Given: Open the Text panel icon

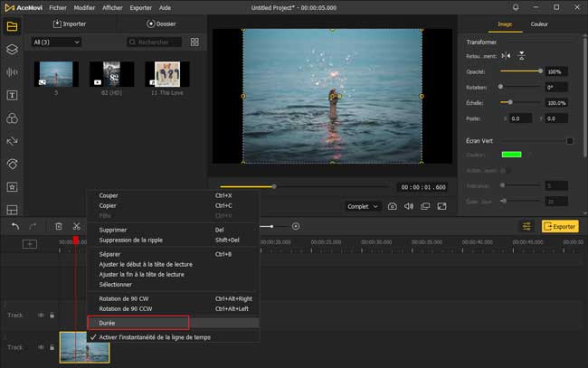Looking at the screenshot, I should click(12, 95).
